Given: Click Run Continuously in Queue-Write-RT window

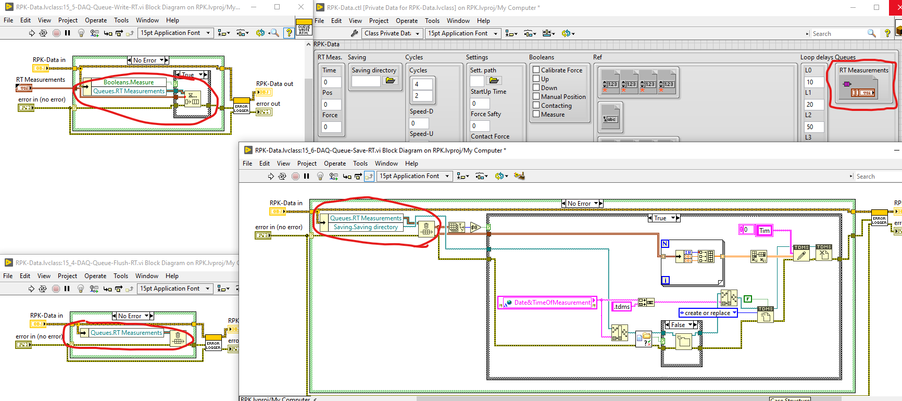Looking at the screenshot, I should [43, 33].
